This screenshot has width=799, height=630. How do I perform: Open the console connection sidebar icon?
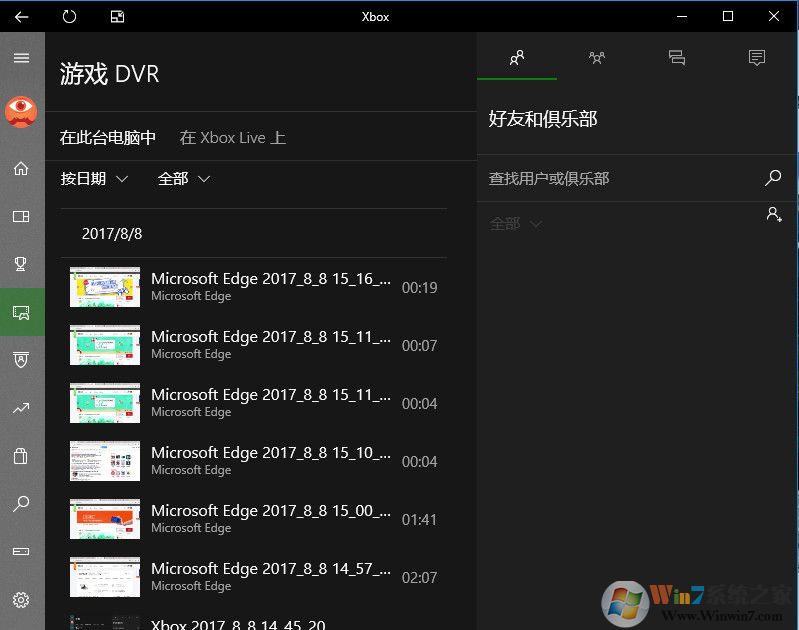(21, 552)
